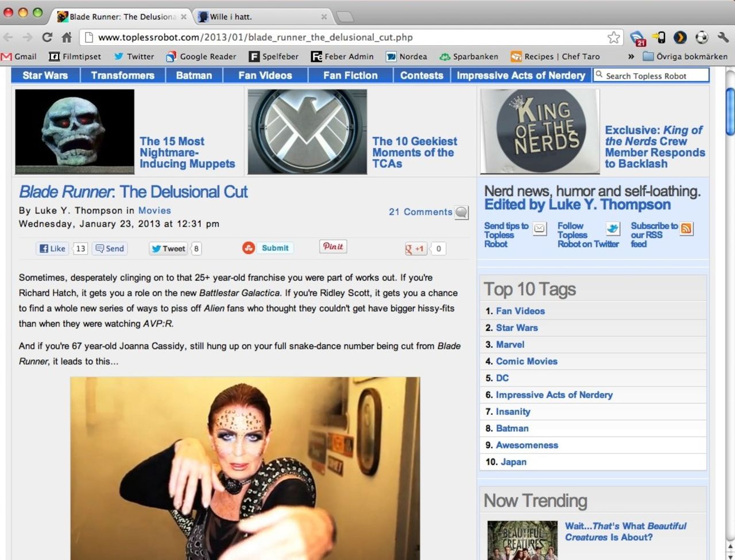Click the comments speech bubble icon
This screenshot has width=735, height=560.
(x=461, y=212)
